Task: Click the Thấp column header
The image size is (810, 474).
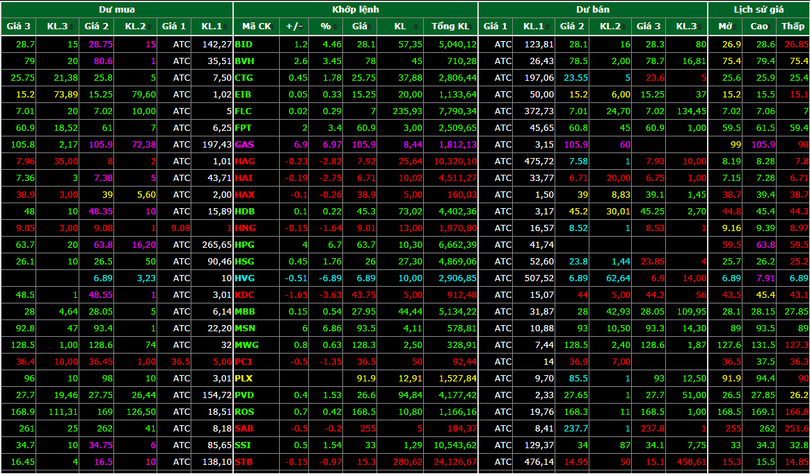Action: point(792,26)
